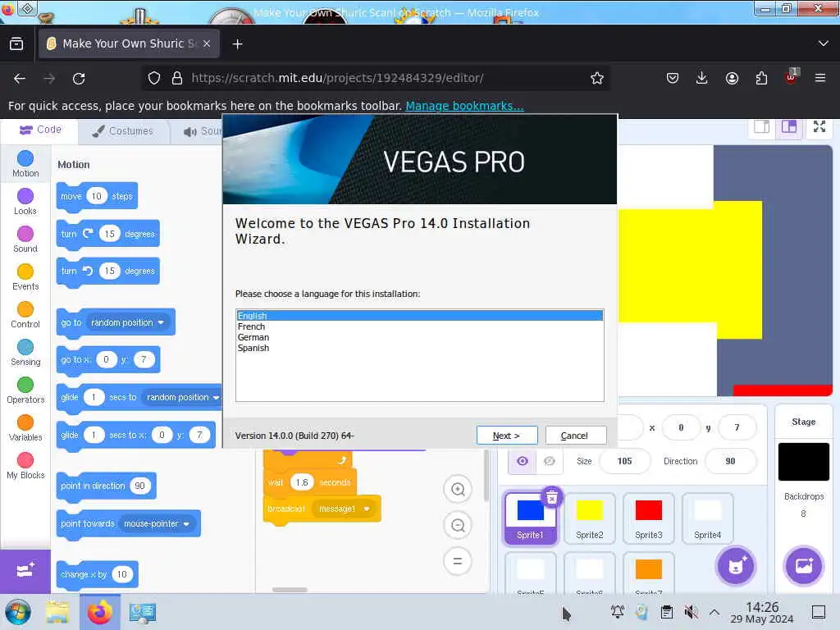
Task: Switch to the Costumes tab
Action: (x=123, y=131)
